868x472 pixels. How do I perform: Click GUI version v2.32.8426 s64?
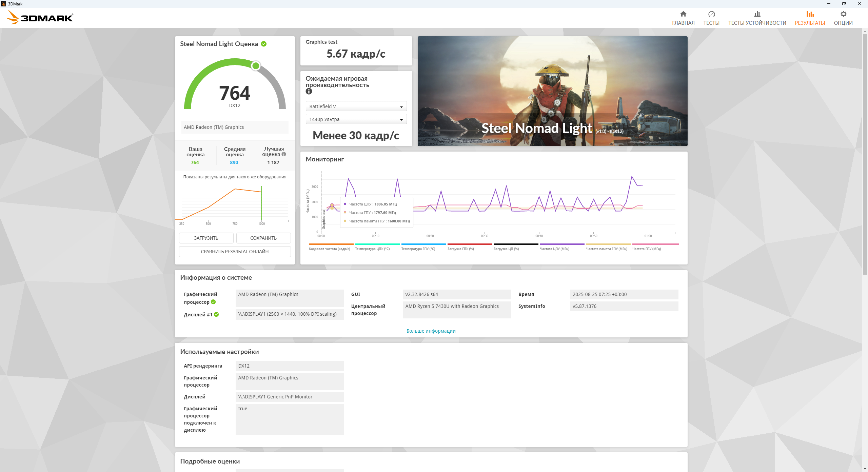pos(457,294)
